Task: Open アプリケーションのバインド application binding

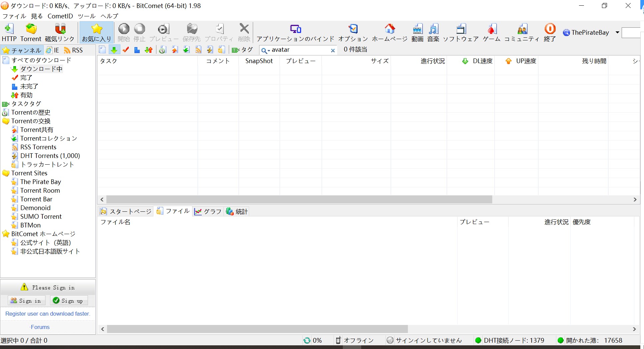Action: 295,32
